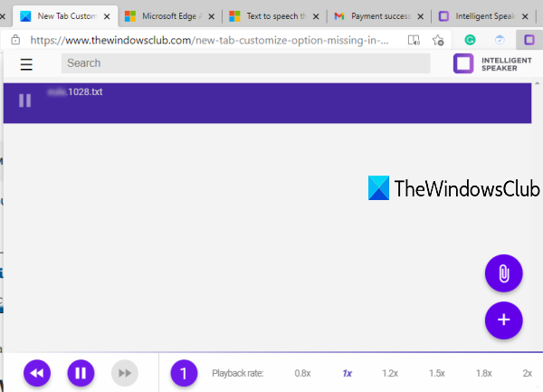Set playback rate to 1.2x
The height and width of the screenshot is (392, 543).
[x=390, y=373]
